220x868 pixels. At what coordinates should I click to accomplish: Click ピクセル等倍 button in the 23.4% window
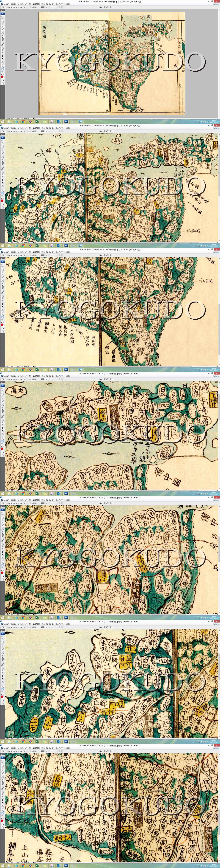pos(33,7)
